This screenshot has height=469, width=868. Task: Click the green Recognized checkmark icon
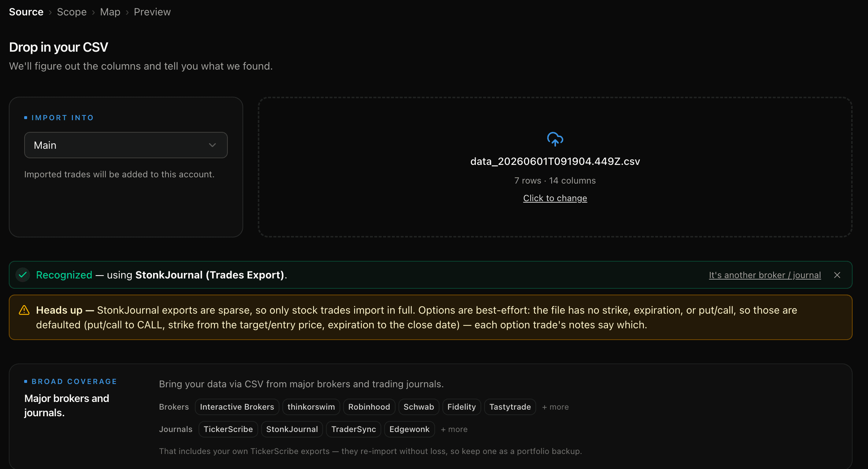23,275
